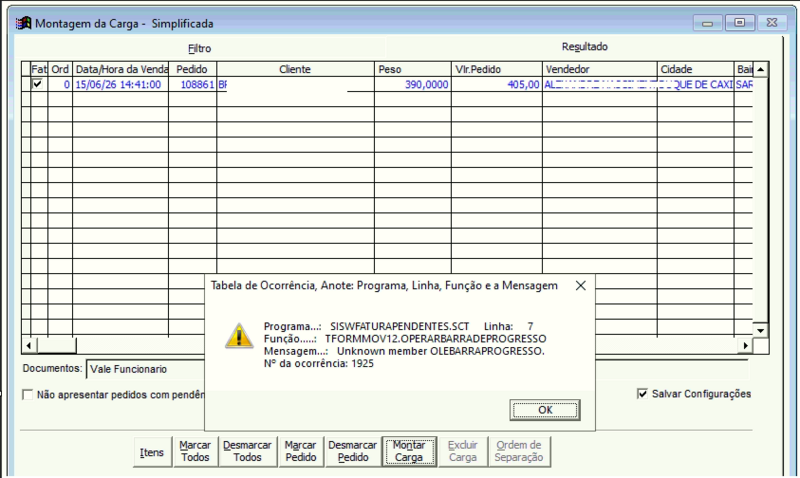Confirm the error with OK button
The width and height of the screenshot is (800, 478).
pyautogui.click(x=545, y=410)
